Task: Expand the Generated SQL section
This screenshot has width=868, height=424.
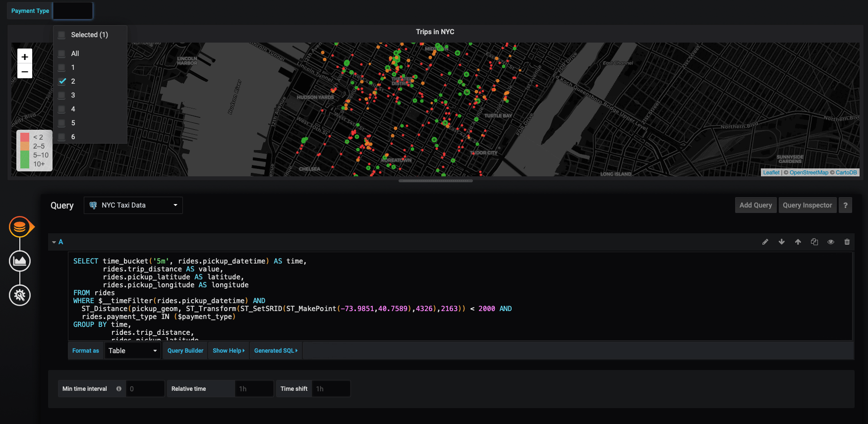Action: 276,351
